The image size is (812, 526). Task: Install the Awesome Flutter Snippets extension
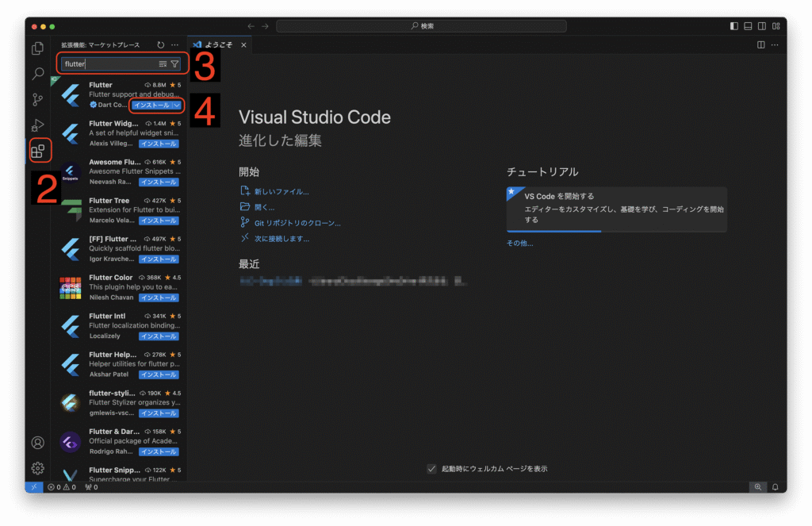point(159,182)
